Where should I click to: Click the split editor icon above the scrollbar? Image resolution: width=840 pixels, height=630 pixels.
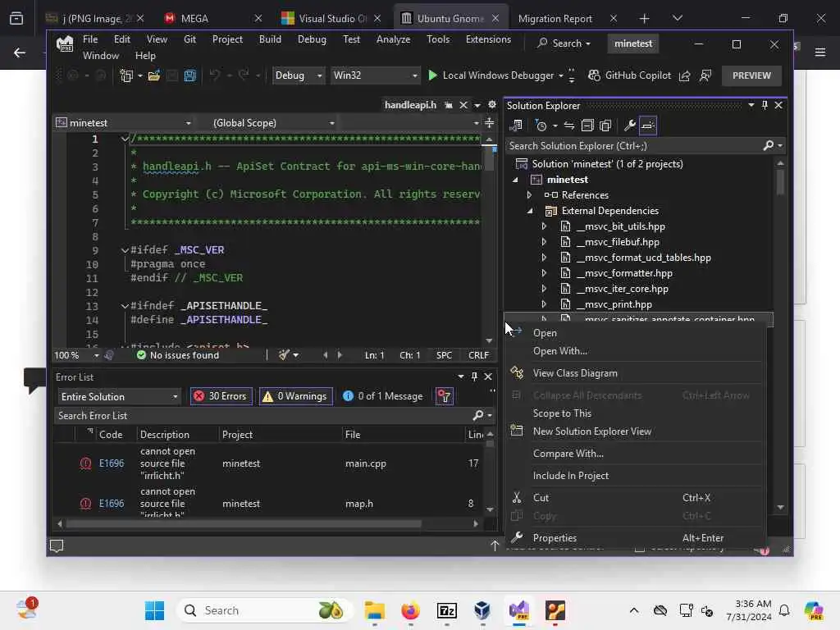click(x=489, y=123)
